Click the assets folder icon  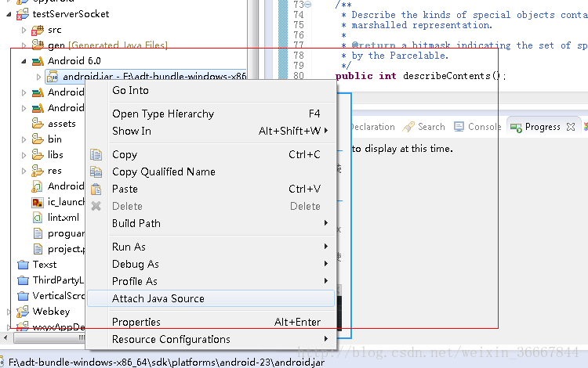coord(37,123)
